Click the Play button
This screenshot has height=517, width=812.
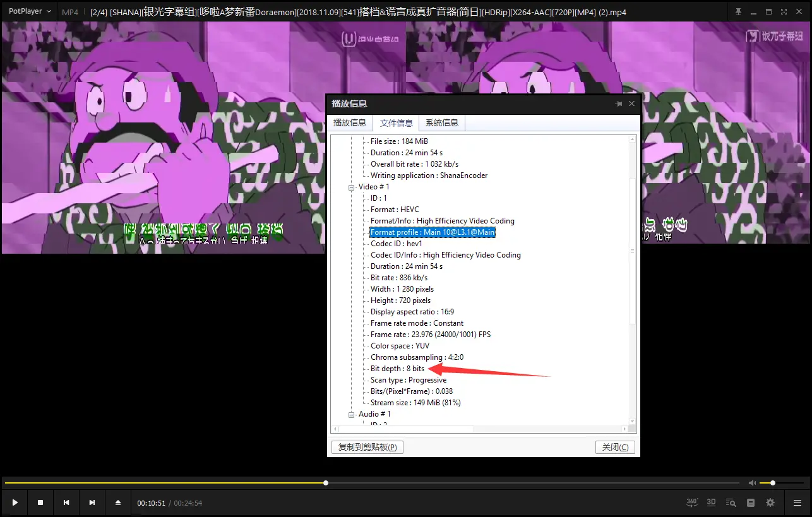click(15, 502)
